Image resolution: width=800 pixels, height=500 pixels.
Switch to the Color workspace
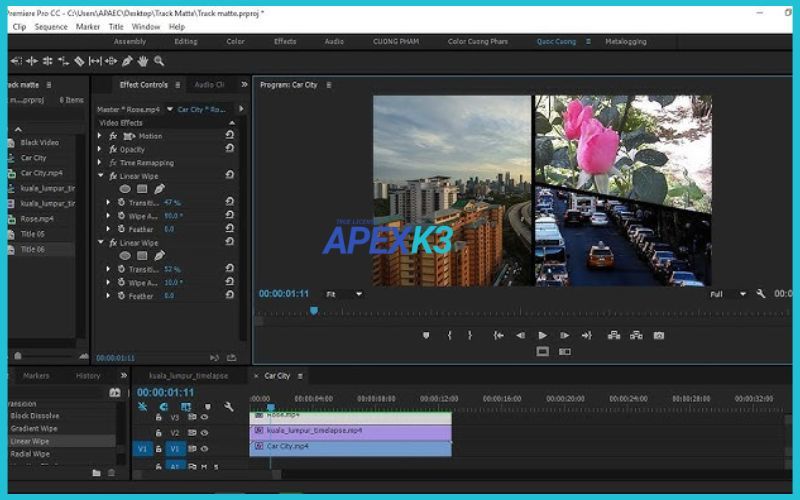click(235, 41)
